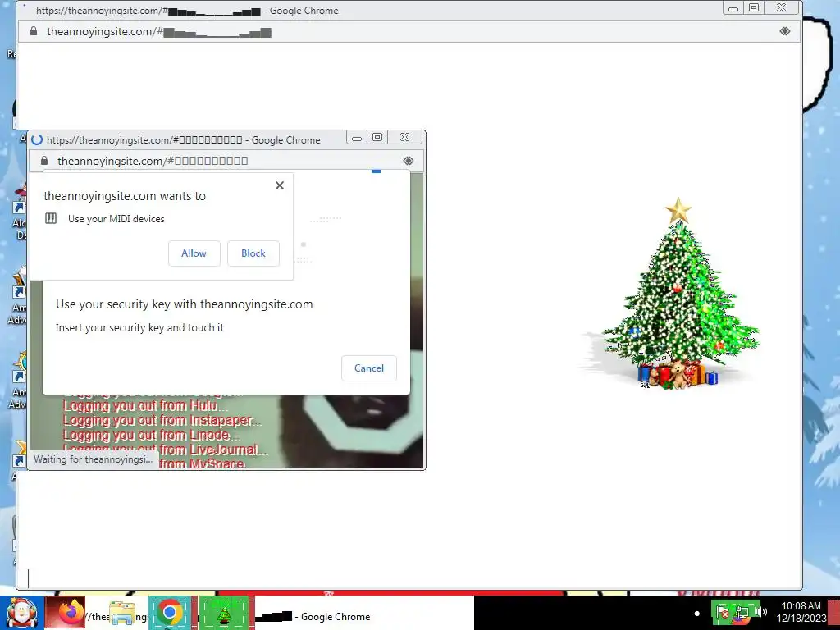Click the loading spinner on the small window title
This screenshot has width=840, height=630.
37,139
